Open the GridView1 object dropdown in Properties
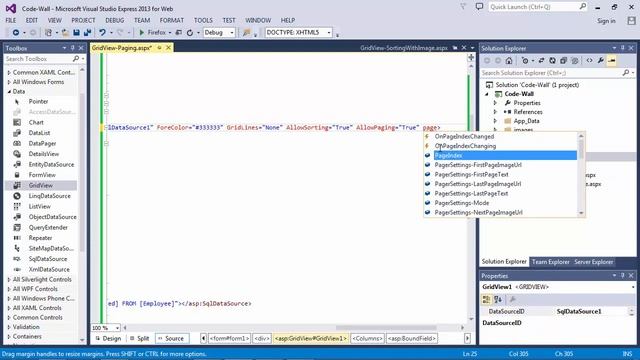 [x=633, y=287]
